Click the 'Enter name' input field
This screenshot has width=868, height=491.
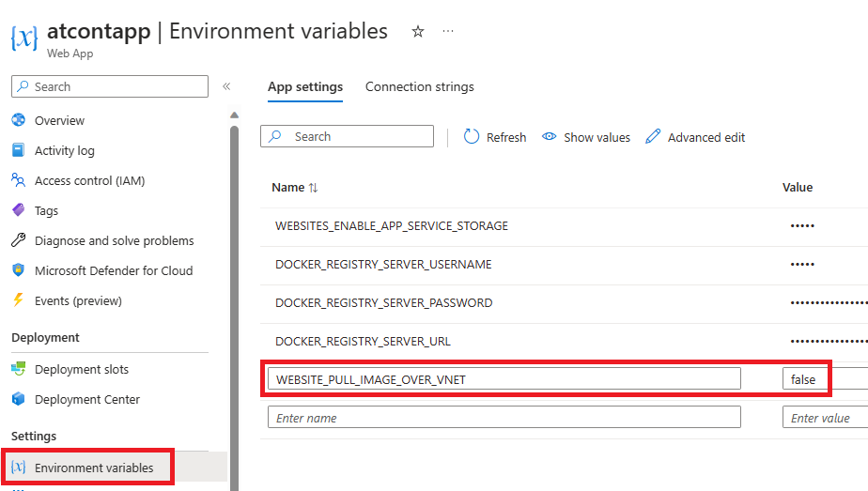pyautogui.click(x=504, y=418)
